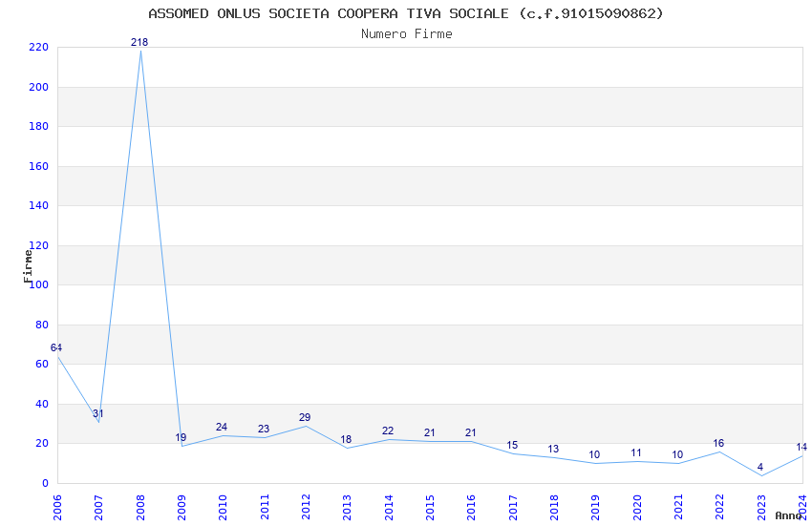812x525 pixels.
Task: Select the 10 data label above 2021
Action: pos(677,454)
